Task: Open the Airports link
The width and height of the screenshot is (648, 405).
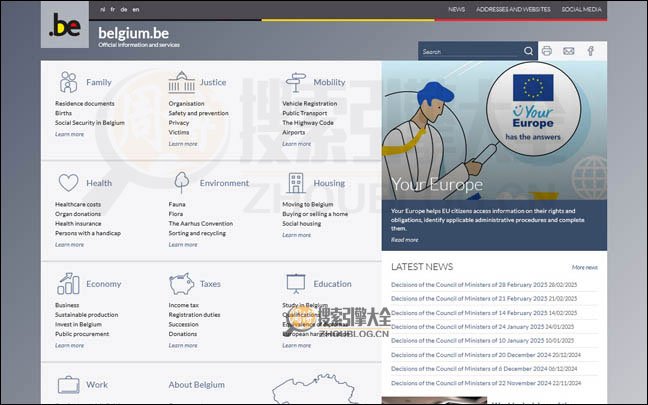Action: click(293, 132)
